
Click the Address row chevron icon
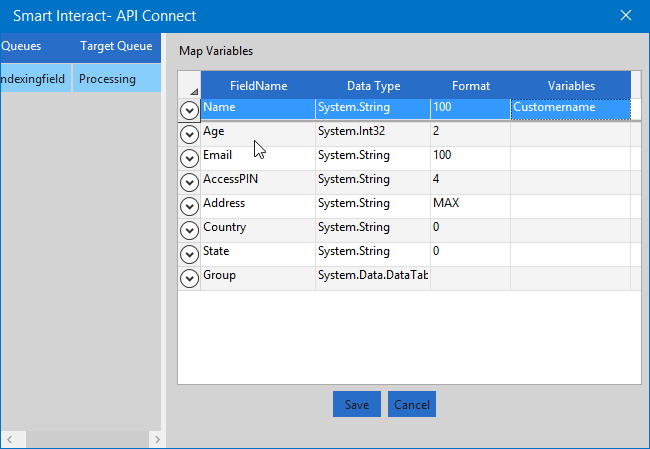point(189,206)
